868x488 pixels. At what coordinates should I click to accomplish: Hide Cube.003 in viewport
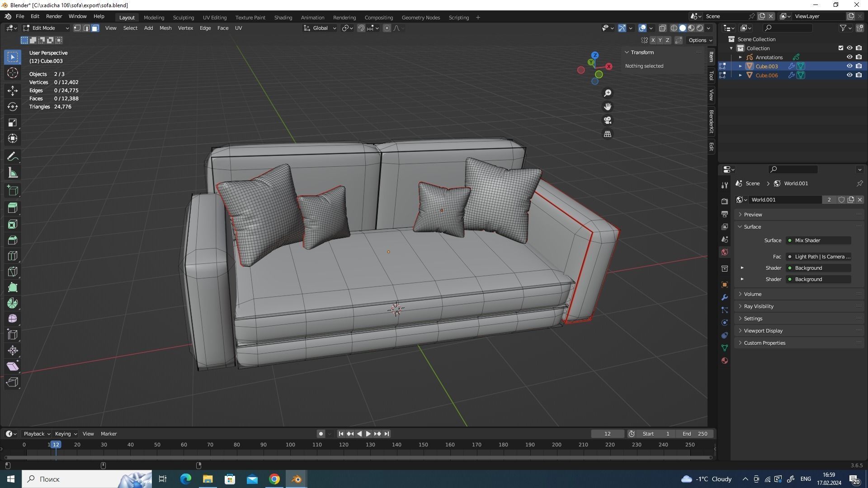tap(849, 66)
